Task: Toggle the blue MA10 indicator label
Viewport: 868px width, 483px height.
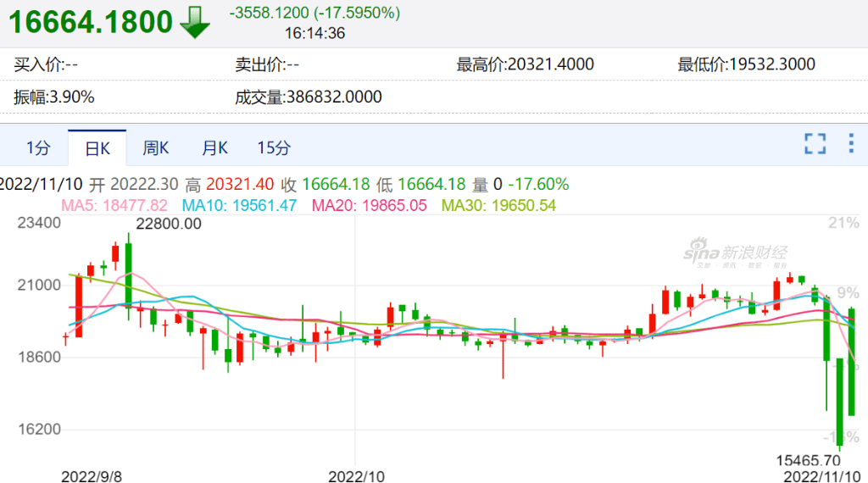Action: pyautogui.click(x=240, y=205)
